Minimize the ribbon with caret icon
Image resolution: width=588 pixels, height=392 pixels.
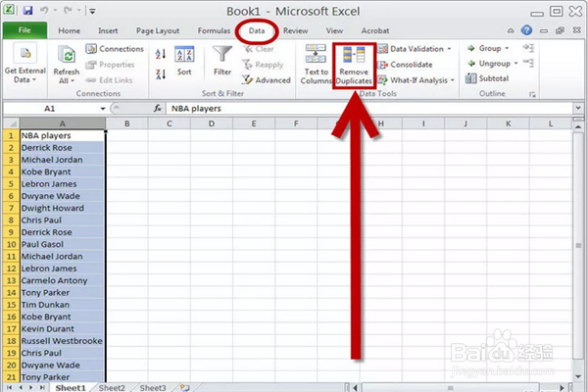coord(511,30)
